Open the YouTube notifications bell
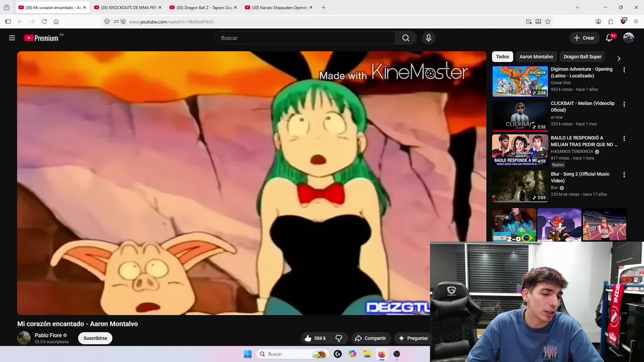This screenshot has height=362, width=644. click(x=609, y=38)
